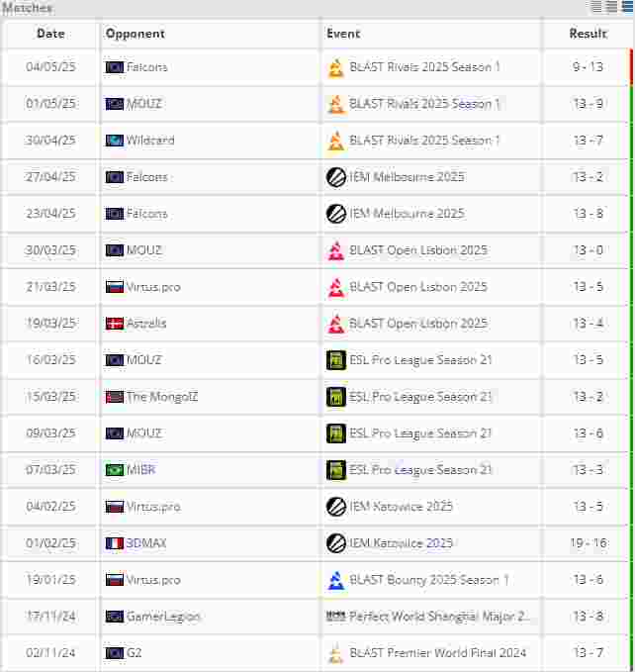Click the BLAST Rivals logo in the 30/04/25 row
The height and width of the screenshot is (672, 635).
[x=336, y=141]
